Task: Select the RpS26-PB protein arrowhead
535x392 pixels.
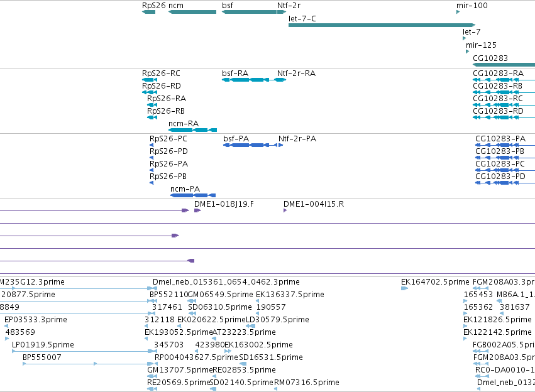Action: click(152, 183)
